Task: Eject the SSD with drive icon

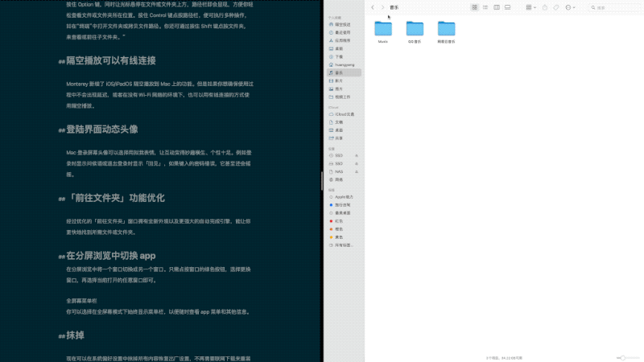Action: [x=357, y=163]
